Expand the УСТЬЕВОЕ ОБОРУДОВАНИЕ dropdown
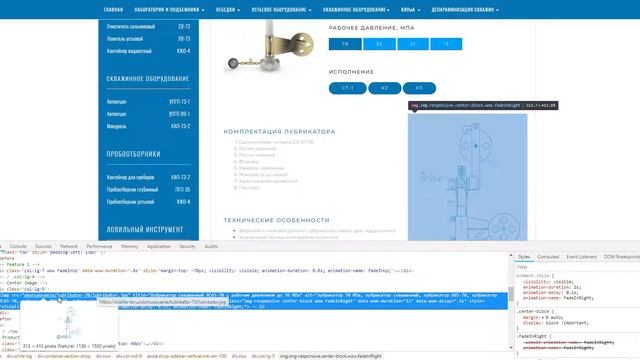The image size is (640, 360). (x=281, y=10)
